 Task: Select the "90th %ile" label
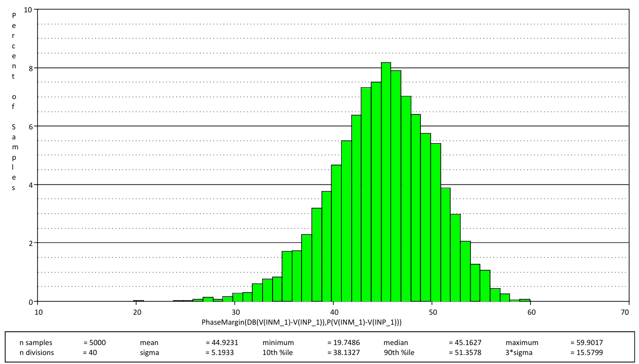(399, 353)
